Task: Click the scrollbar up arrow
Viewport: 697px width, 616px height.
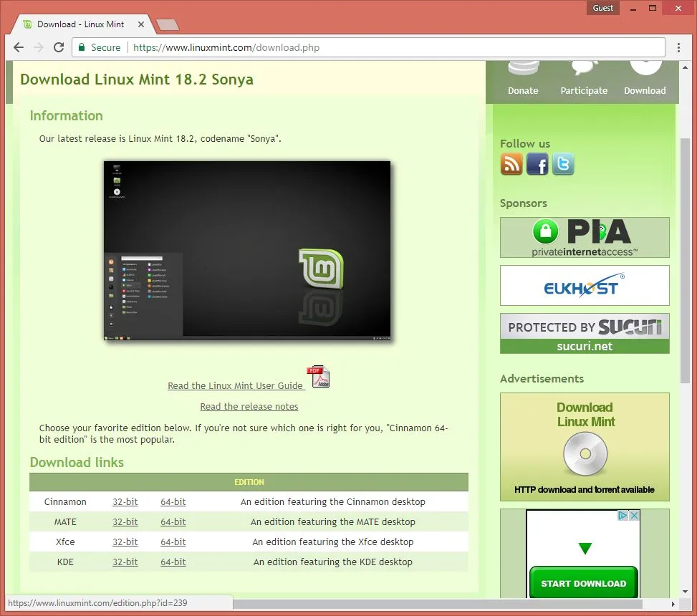Action: (685, 67)
